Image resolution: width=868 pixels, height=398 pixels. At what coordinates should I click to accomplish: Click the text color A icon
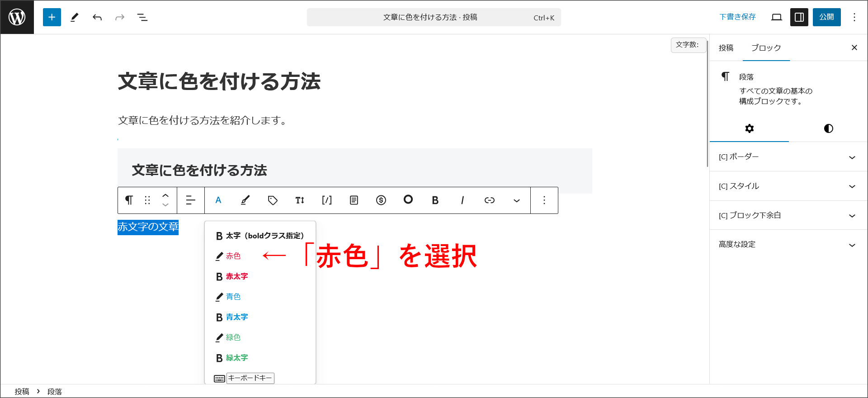[x=218, y=200]
